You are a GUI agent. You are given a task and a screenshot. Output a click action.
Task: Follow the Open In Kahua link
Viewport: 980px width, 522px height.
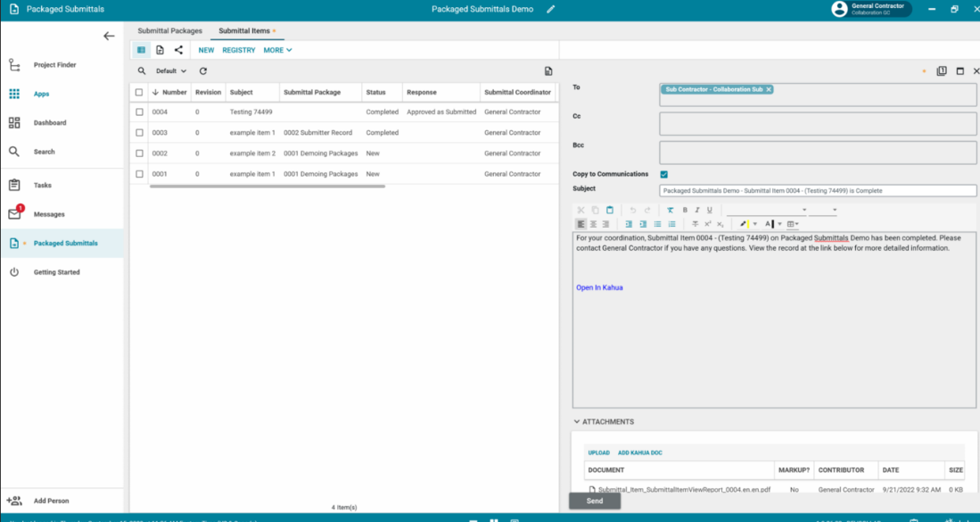point(599,288)
